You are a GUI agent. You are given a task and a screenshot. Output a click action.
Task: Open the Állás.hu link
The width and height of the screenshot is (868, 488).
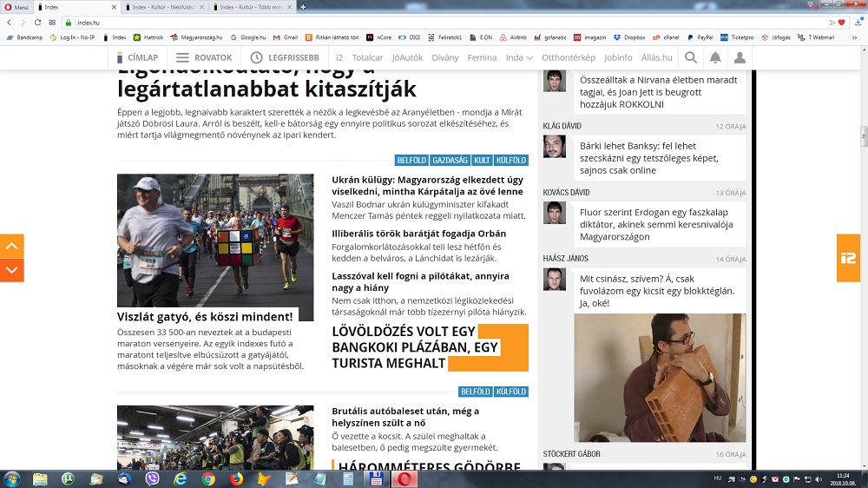(x=656, y=57)
